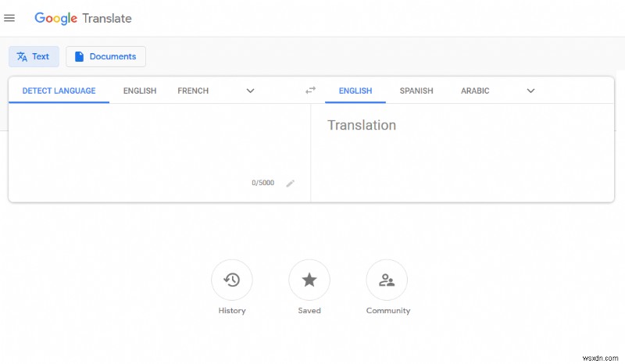The height and width of the screenshot is (364, 625).
Task: Select English as target language
Action: (355, 91)
